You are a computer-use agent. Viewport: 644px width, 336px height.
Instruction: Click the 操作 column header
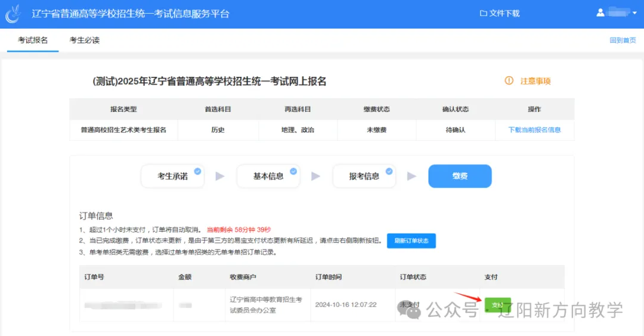click(x=534, y=109)
